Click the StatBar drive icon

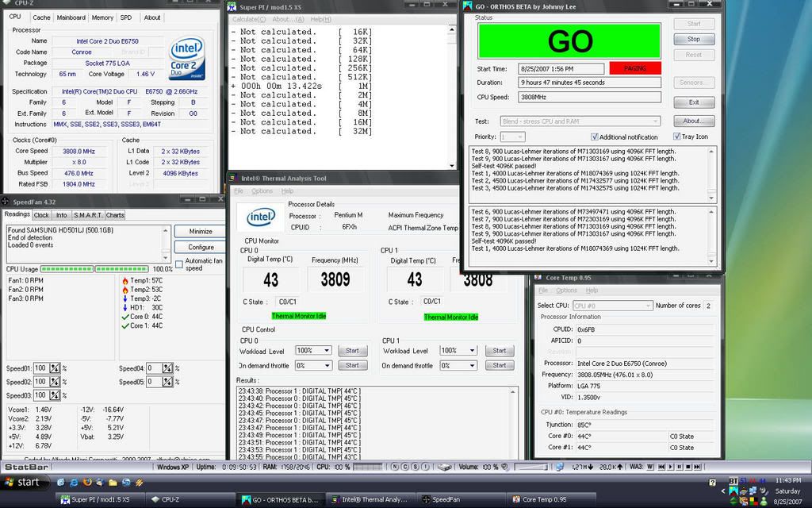445,468
